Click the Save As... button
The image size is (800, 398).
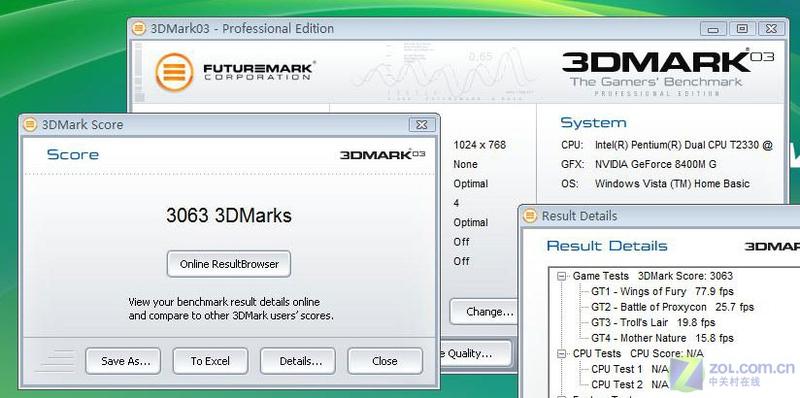(x=123, y=361)
